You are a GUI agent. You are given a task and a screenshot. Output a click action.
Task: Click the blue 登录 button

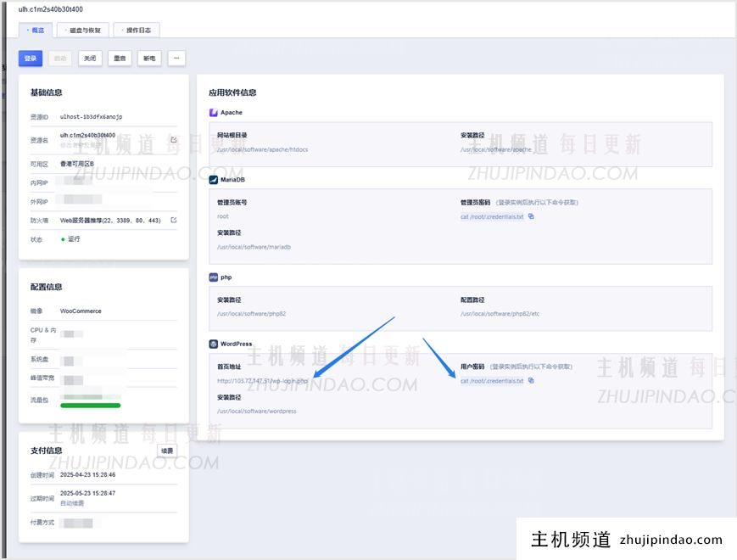(x=31, y=59)
